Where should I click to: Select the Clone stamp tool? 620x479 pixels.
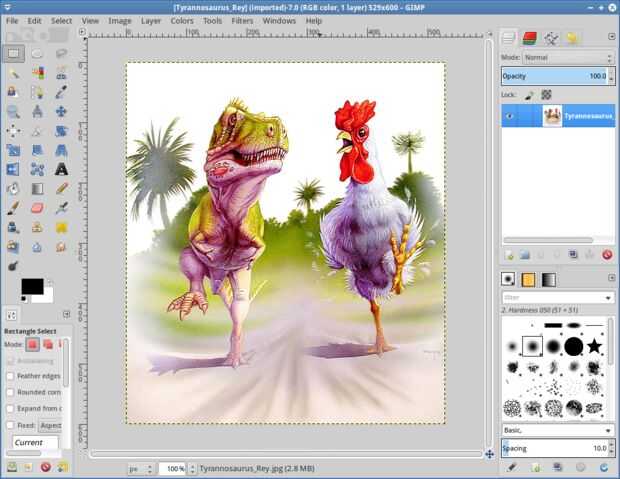37,227
